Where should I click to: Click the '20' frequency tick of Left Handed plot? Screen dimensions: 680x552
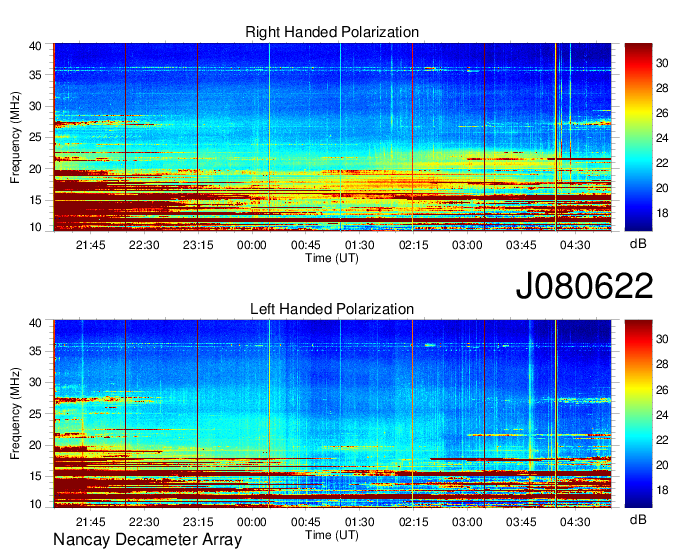click(x=35, y=445)
